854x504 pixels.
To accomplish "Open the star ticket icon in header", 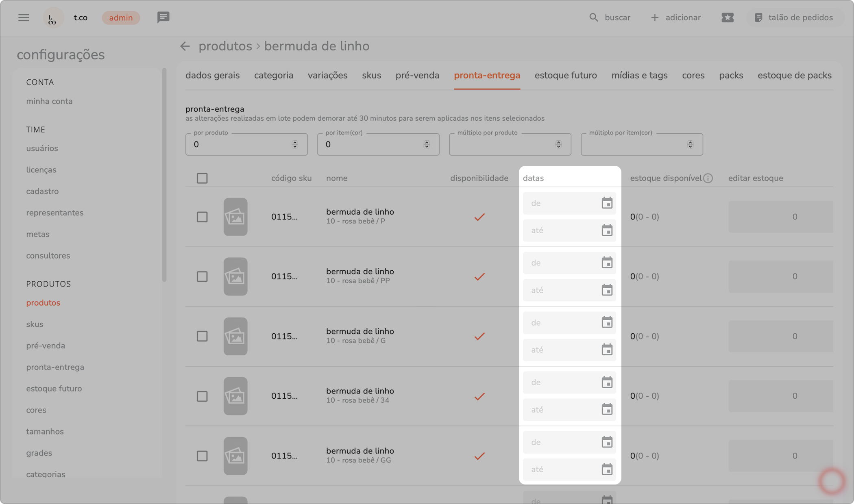I will [727, 17].
